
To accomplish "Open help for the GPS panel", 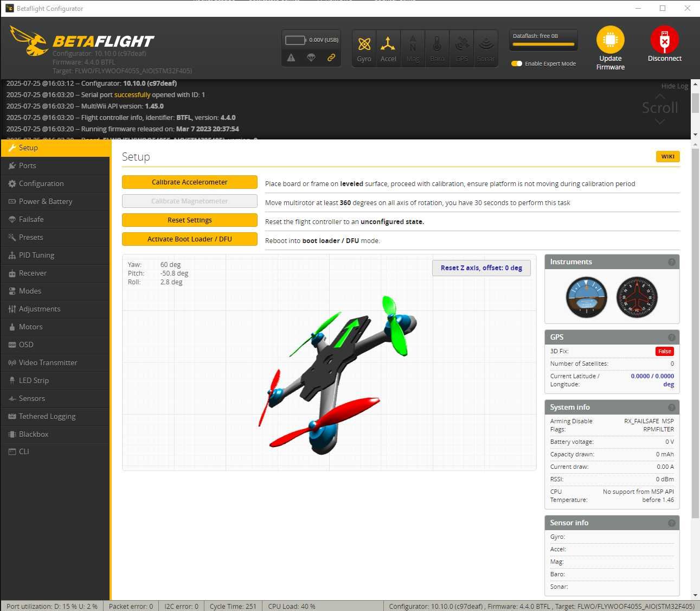I will (x=672, y=337).
